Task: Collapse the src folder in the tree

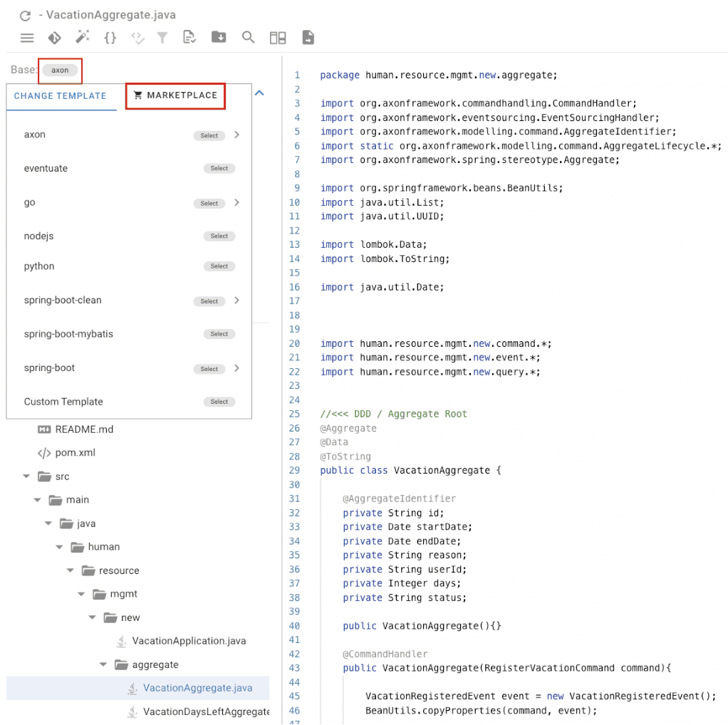Action: pyautogui.click(x=26, y=476)
